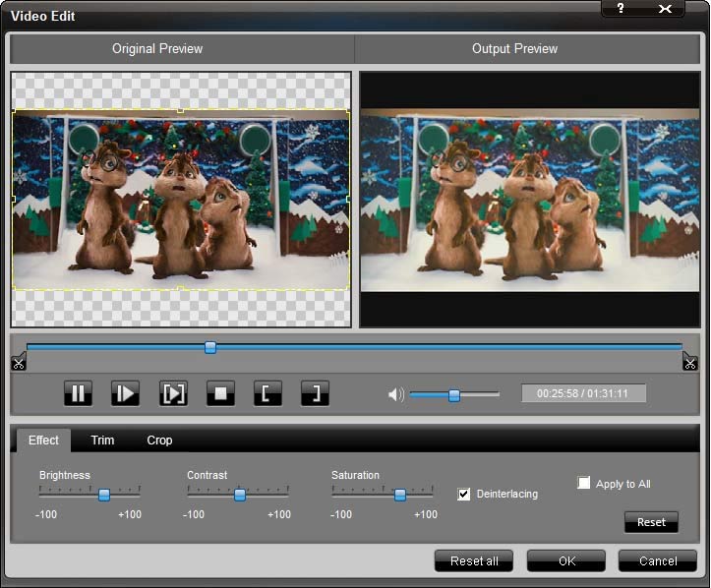Set the trim end point bracket
This screenshot has height=588, width=711.
point(315,394)
